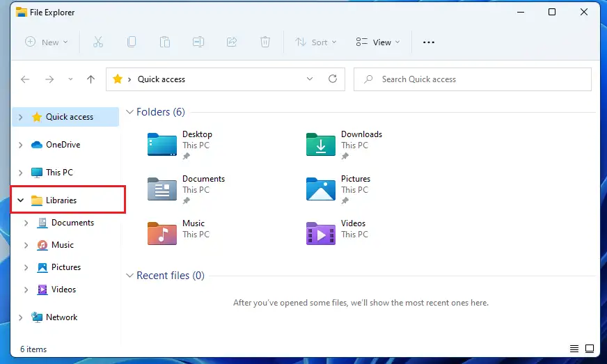Go up one level arrow
The image size is (607, 364).
tap(90, 79)
